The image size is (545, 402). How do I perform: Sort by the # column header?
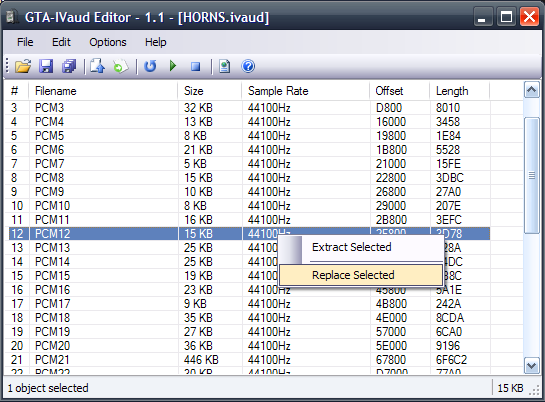click(17, 91)
